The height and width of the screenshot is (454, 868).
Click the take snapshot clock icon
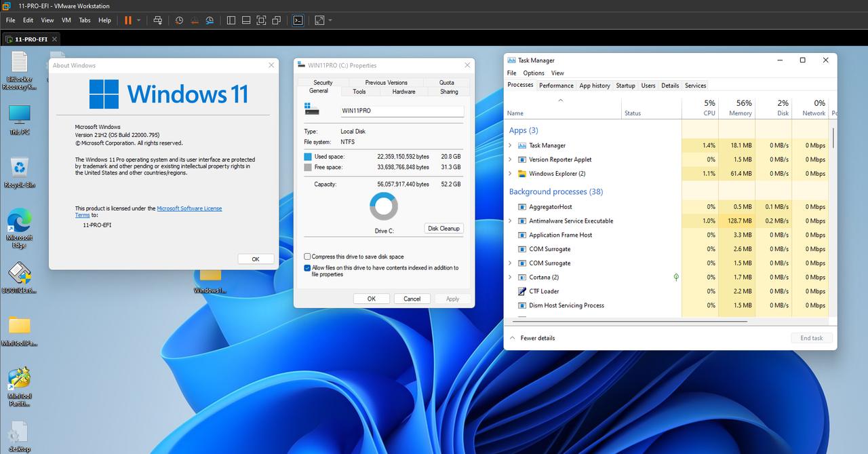click(179, 20)
